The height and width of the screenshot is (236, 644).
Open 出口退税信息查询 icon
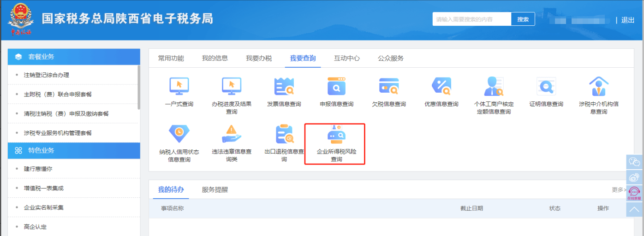coord(284,134)
